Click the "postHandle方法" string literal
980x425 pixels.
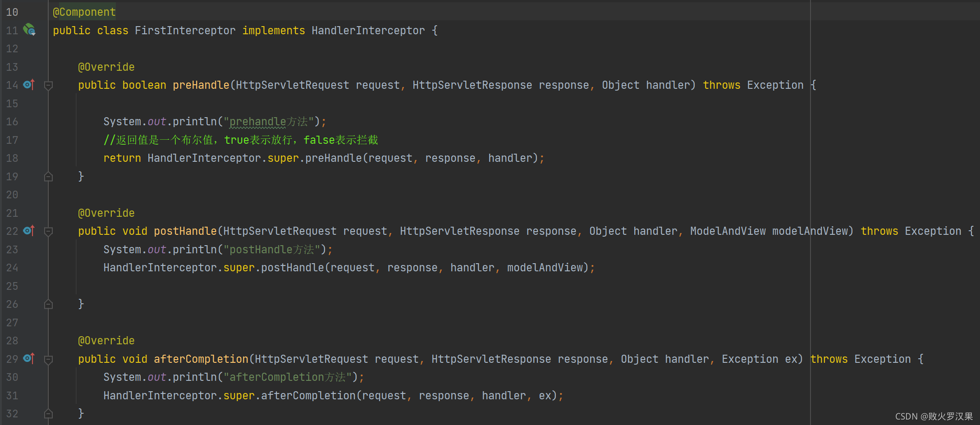(x=272, y=250)
